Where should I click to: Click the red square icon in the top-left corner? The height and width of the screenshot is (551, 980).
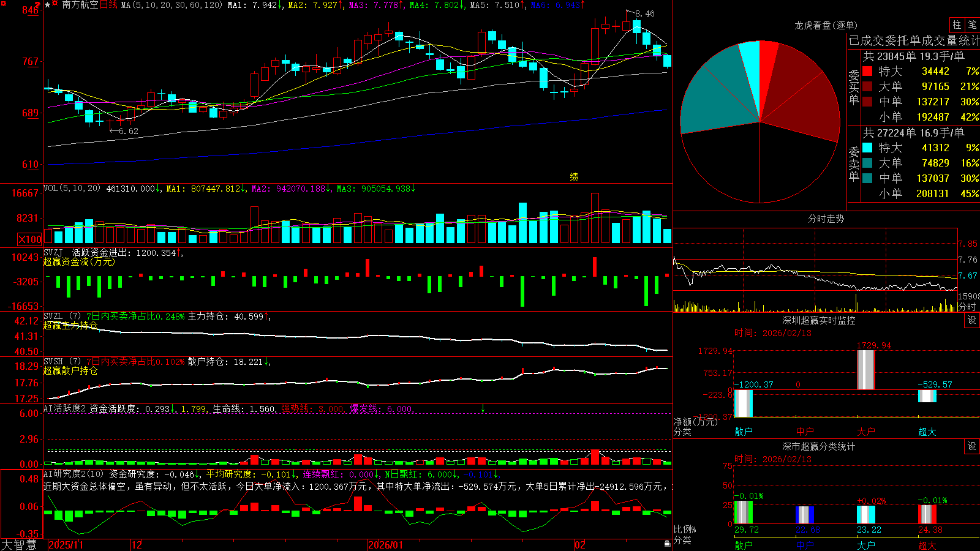[x=3, y=3]
